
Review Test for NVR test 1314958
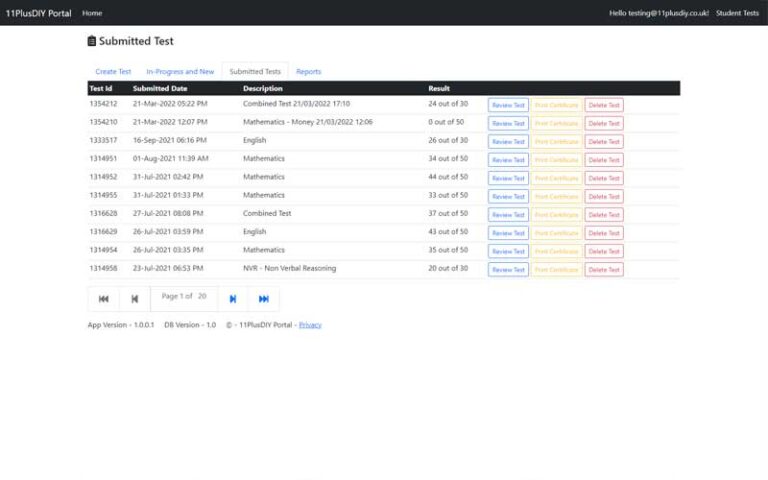click(x=508, y=270)
